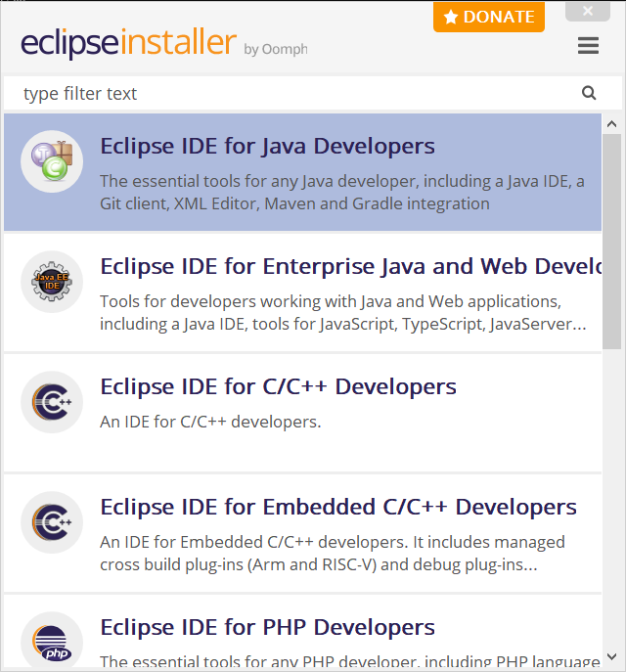Viewport: 626px width, 672px height.
Task: Click 'An IDE for C/C++ developers.' description
Action: point(210,422)
